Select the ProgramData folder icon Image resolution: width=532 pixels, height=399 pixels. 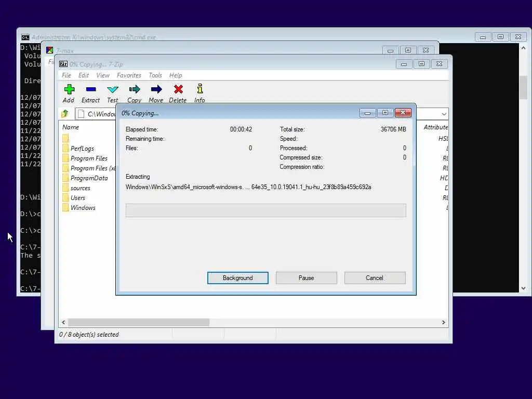[x=65, y=178]
